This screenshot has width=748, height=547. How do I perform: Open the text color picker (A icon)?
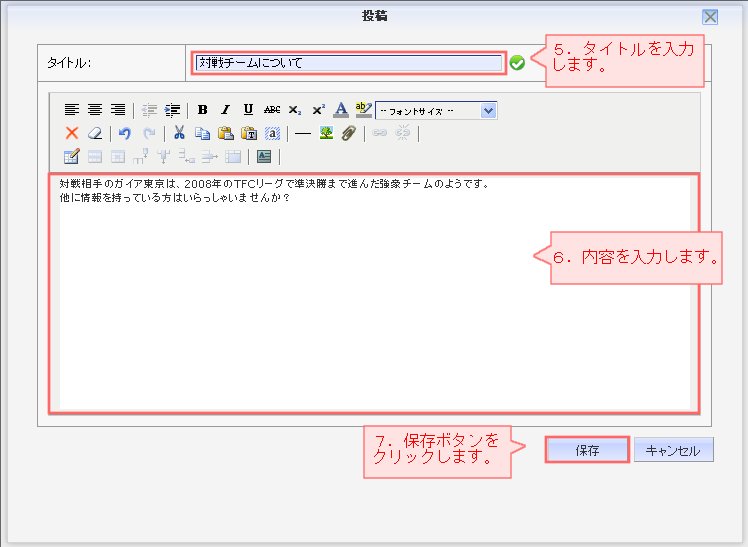[x=341, y=110]
